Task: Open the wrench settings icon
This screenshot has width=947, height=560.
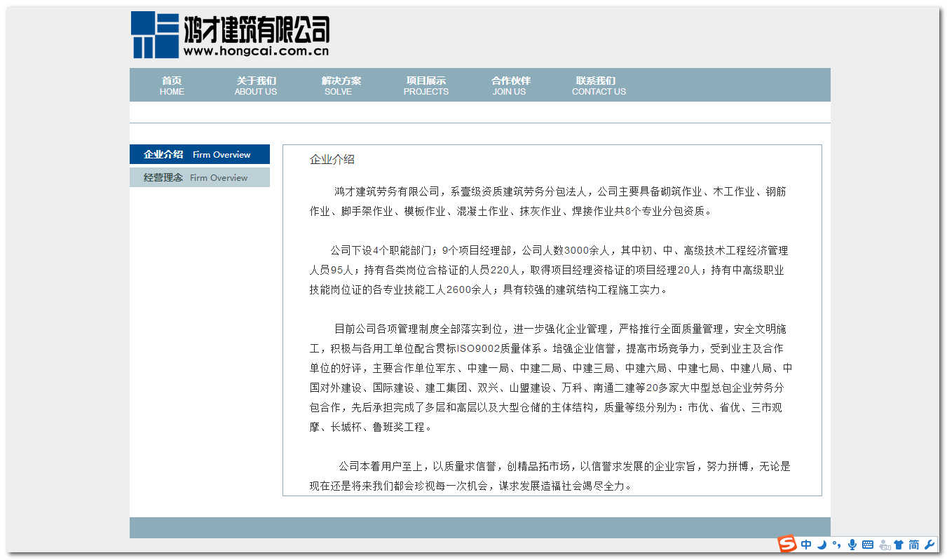Action: point(930,545)
